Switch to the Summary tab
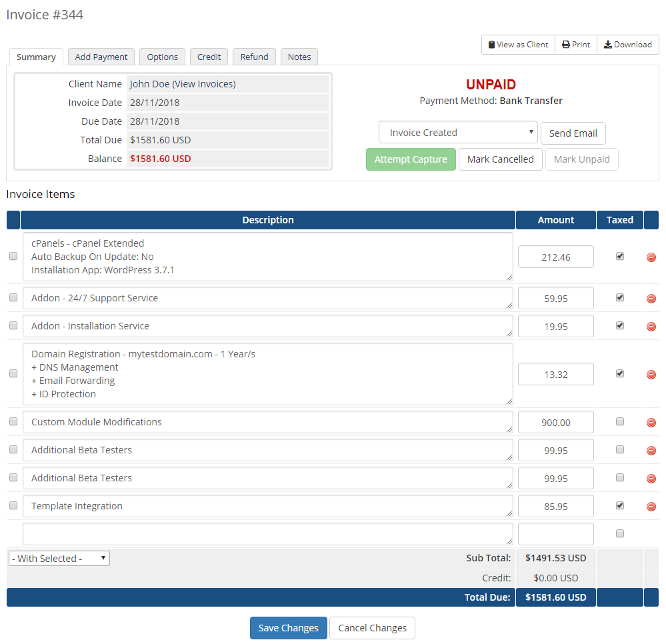Screen dimensions: 666x644 36,57
